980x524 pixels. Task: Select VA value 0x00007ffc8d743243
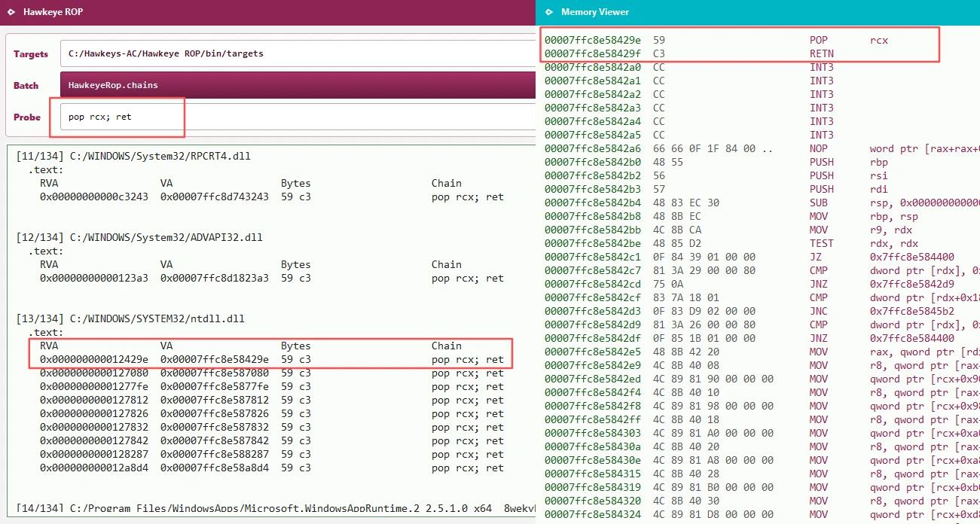215,197
